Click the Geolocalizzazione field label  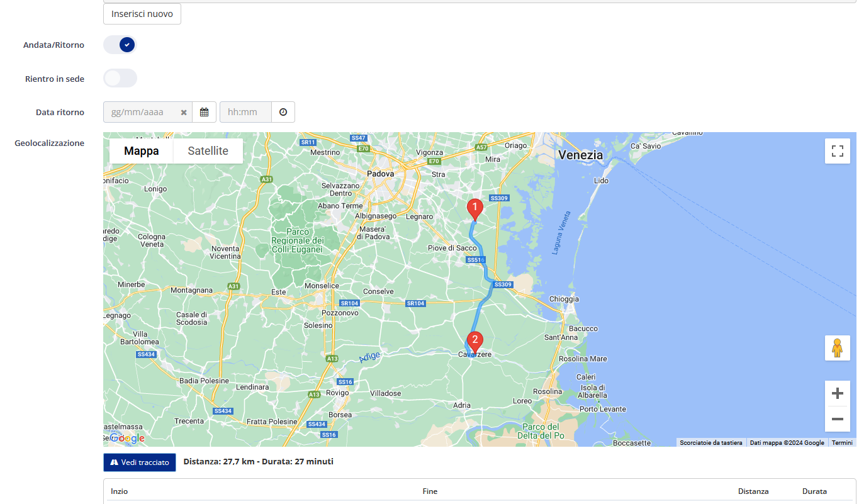pos(49,143)
